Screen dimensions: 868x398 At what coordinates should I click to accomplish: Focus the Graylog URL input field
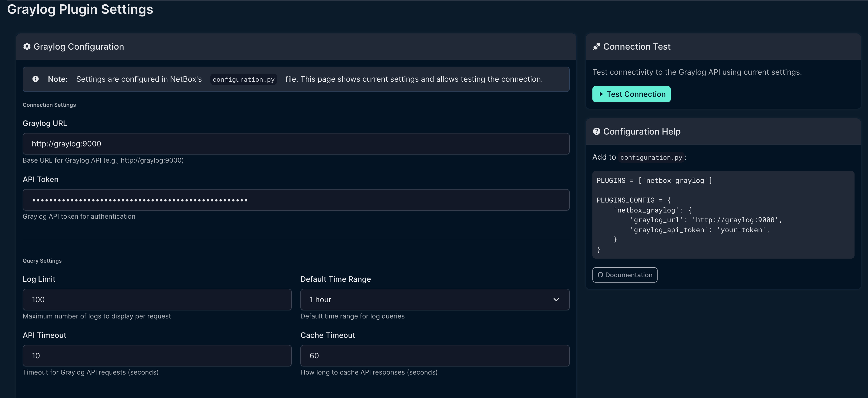pos(296,144)
